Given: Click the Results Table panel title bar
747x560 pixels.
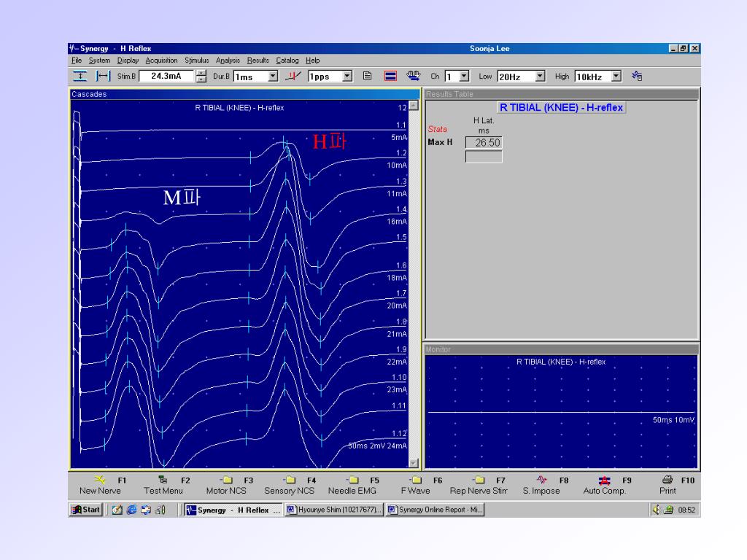Looking at the screenshot, I should coord(561,94).
